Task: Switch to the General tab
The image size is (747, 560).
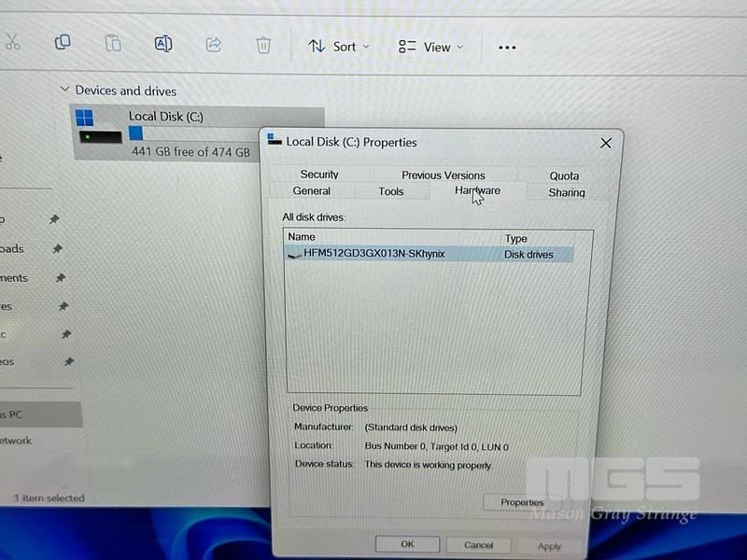Action: click(x=311, y=191)
